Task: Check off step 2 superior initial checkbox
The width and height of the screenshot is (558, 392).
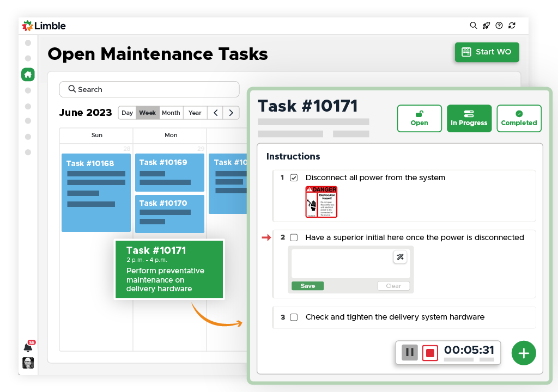Action: tap(294, 237)
